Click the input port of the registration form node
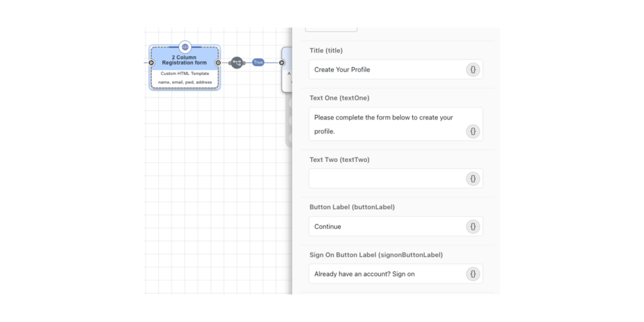This screenshot has height=322, width=644. tap(151, 63)
